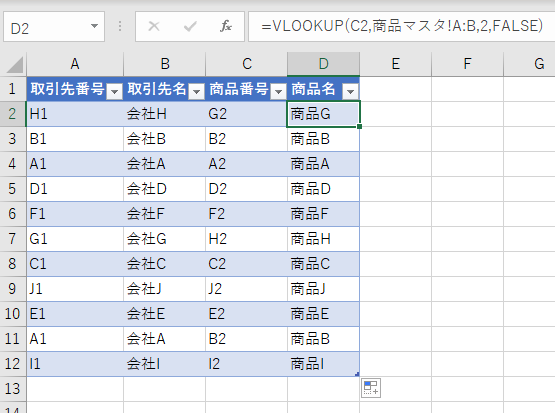Image resolution: width=555 pixels, height=413 pixels.
Task: Select row 12 header
Action: click(x=13, y=364)
